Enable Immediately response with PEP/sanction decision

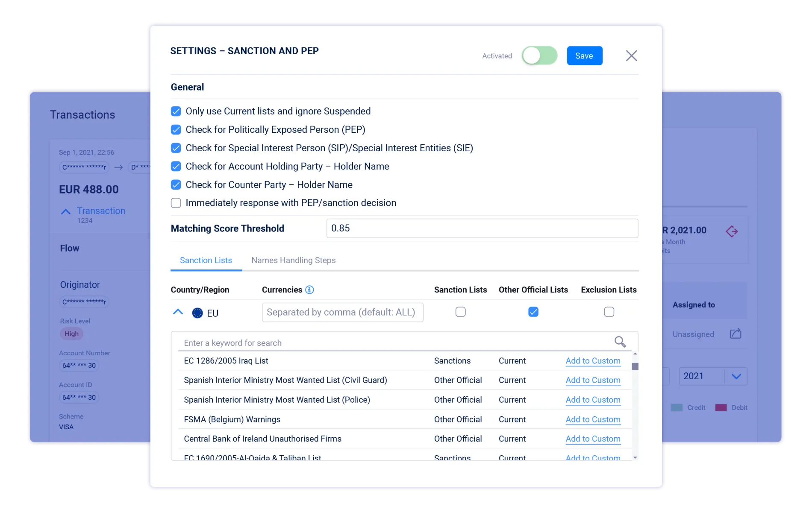coord(176,203)
